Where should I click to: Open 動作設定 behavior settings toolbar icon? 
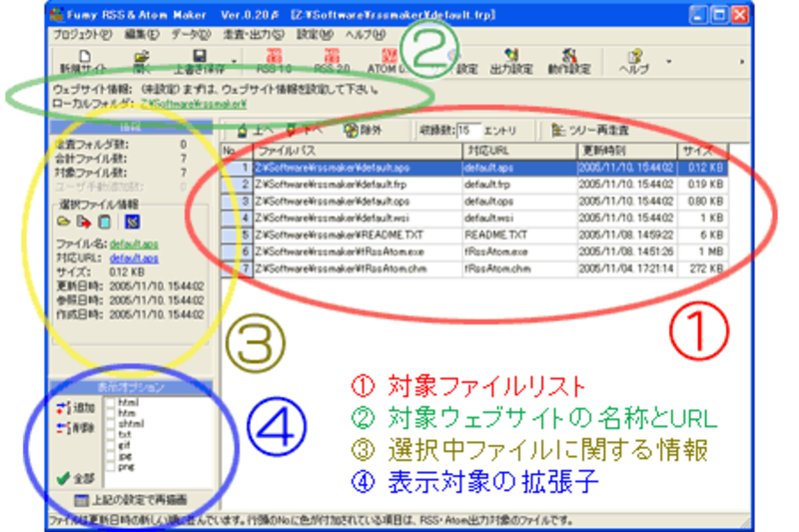[x=568, y=62]
